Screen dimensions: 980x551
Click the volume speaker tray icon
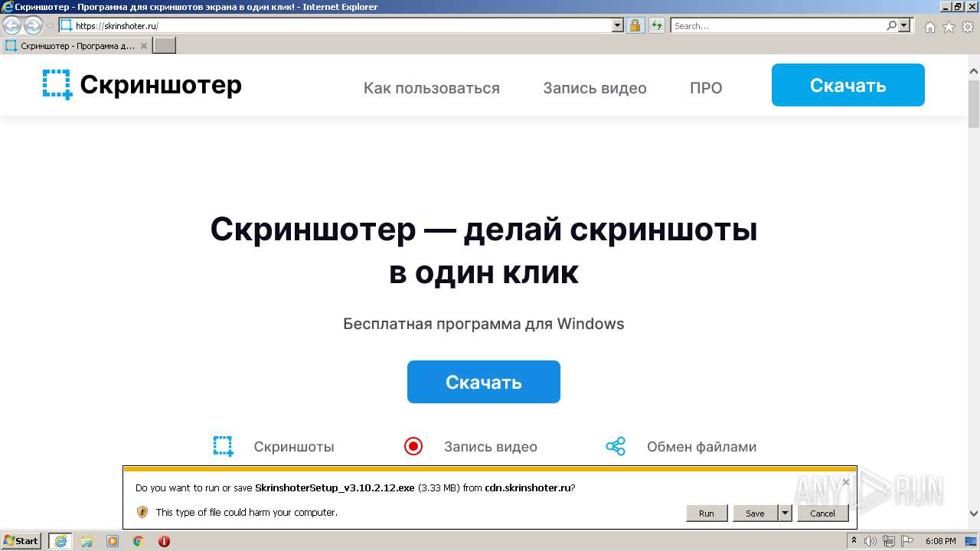pyautogui.click(x=871, y=541)
